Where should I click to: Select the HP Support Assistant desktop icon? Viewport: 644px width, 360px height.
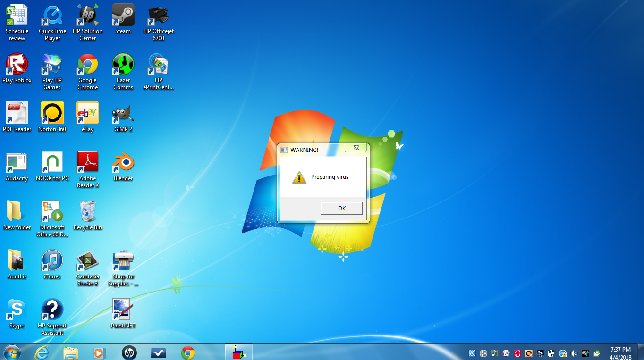click(52, 317)
